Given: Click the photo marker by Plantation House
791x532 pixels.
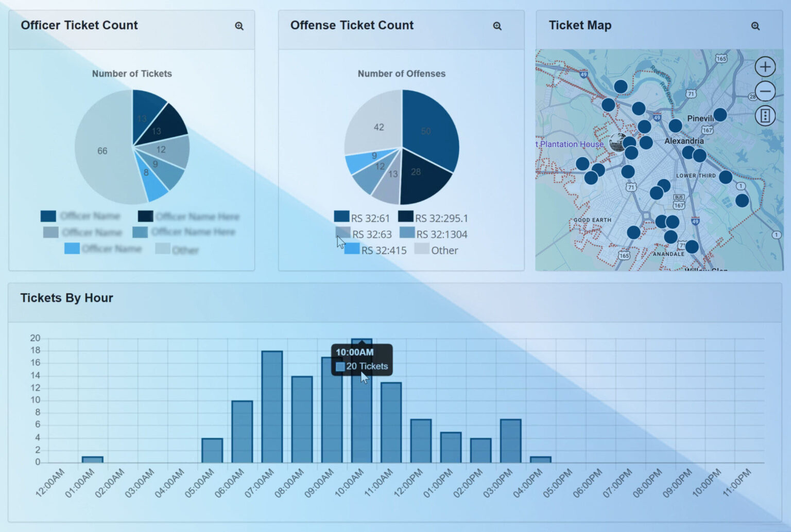Looking at the screenshot, I should click(x=616, y=143).
